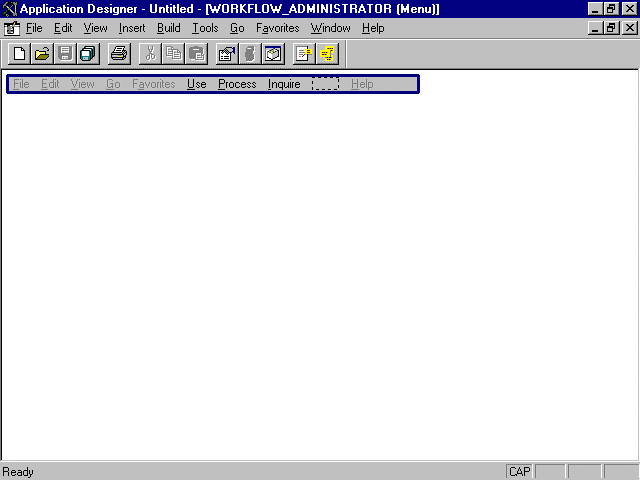Click the PeopleCode editor notepad icon

point(304,54)
